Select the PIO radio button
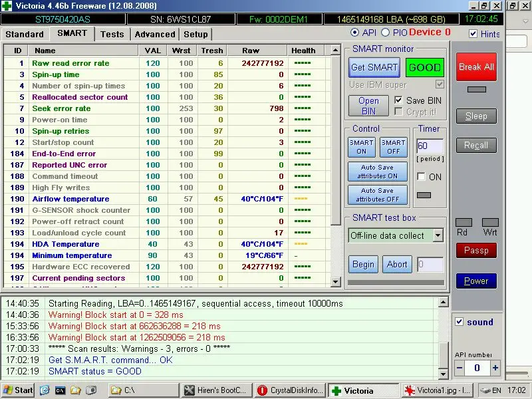The image size is (532, 399). point(385,32)
